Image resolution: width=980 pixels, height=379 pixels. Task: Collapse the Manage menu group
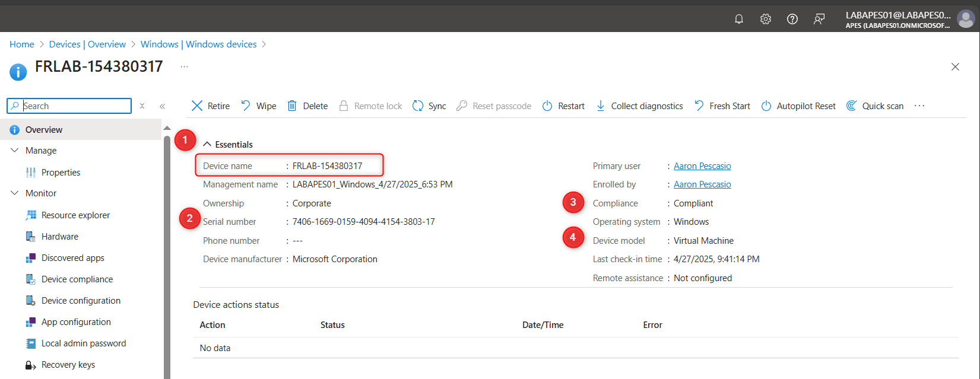pyautogui.click(x=15, y=151)
